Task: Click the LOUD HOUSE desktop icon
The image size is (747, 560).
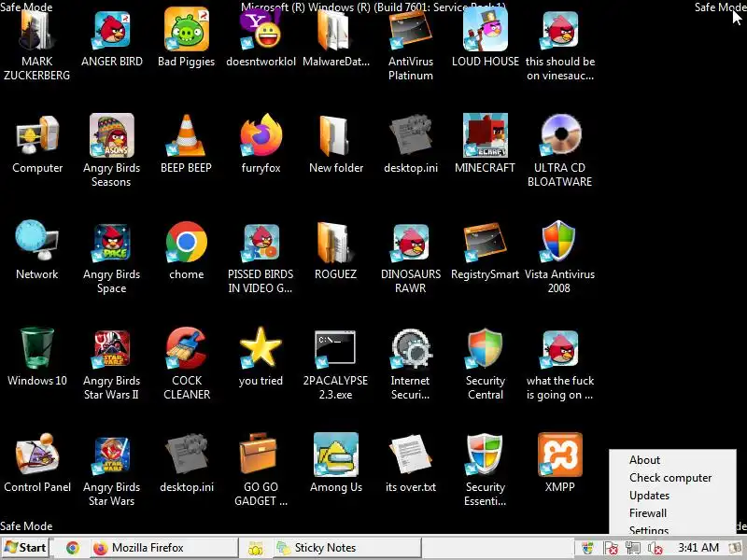Action: 485,30
